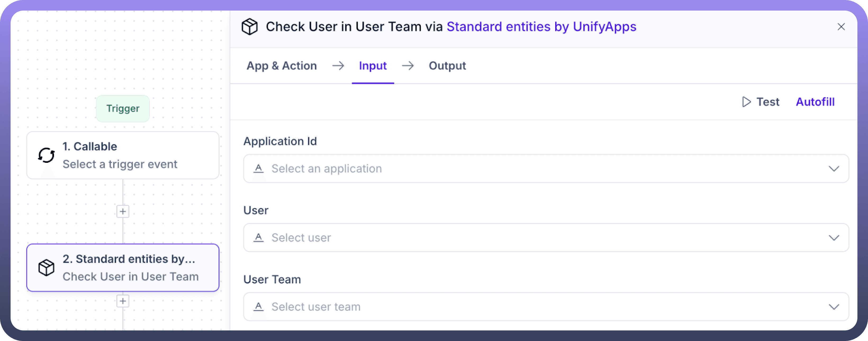
Task: Click the Callable sync arrows icon
Action: point(46,155)
